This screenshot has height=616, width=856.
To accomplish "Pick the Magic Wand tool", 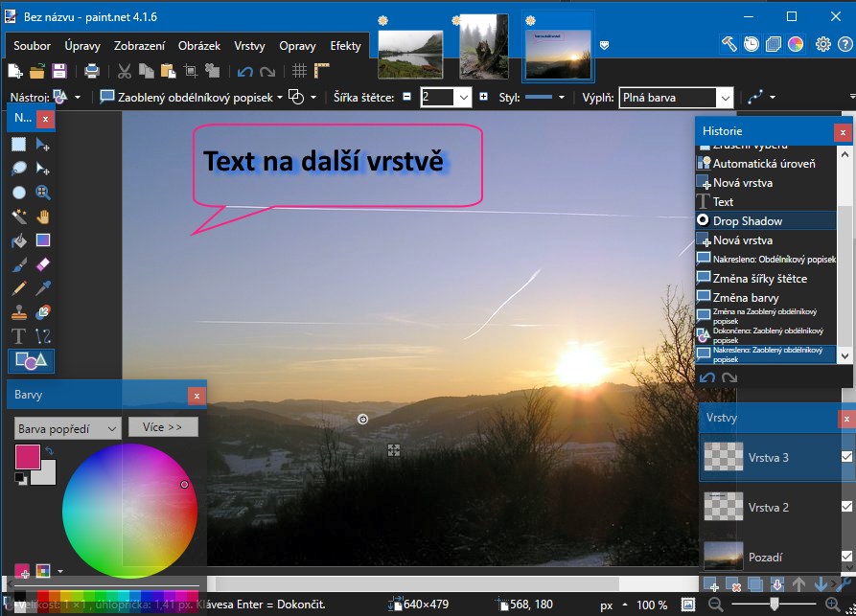I will coord(18,217).
